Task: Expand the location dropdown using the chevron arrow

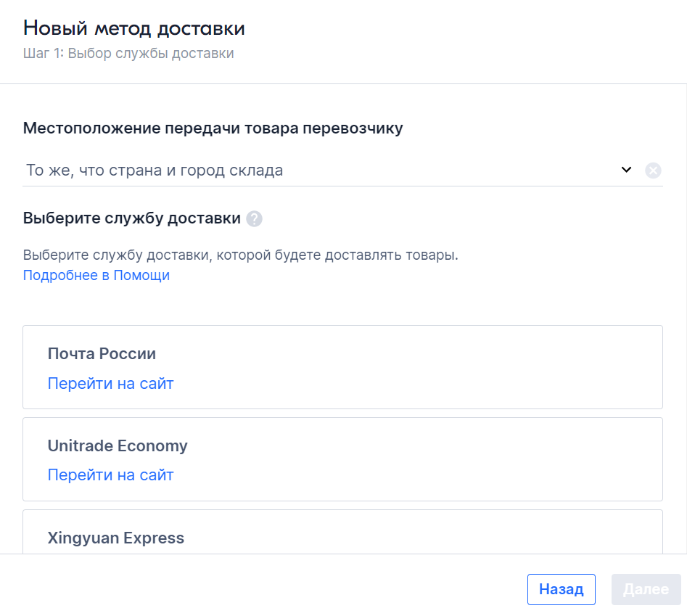Action: pos(627,170)
